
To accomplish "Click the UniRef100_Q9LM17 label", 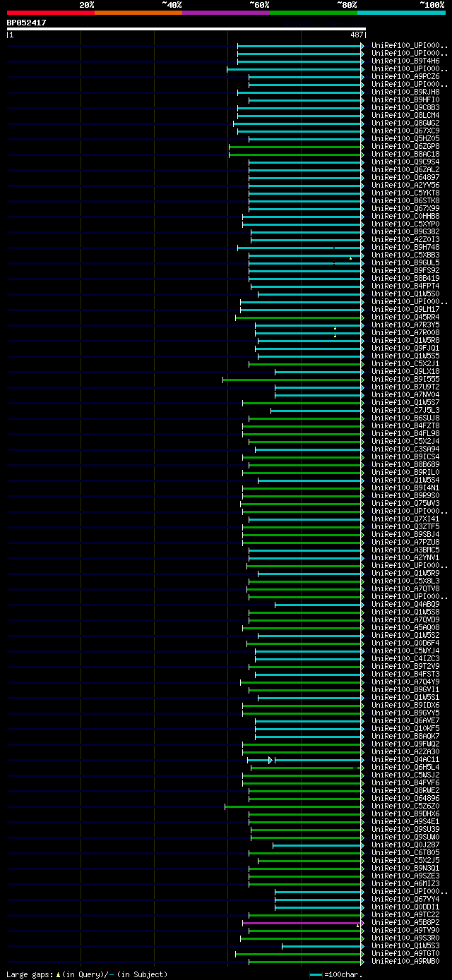I will coord(405,310).
